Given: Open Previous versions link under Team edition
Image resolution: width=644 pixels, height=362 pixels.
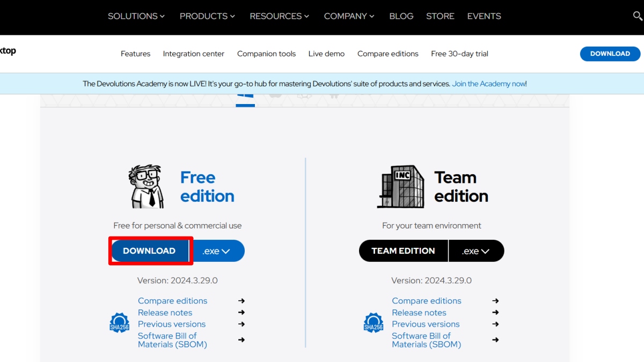Looking at the screenshot, I should 426,324.
